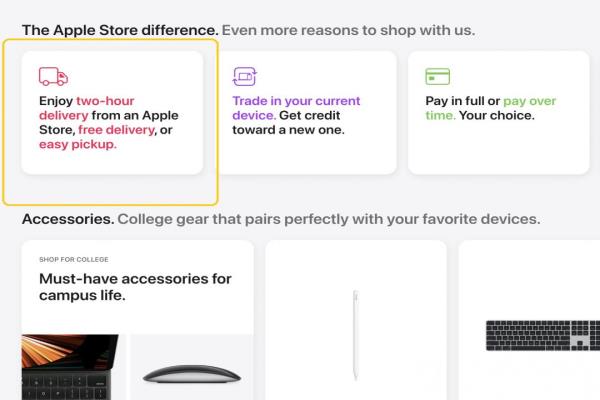Click the purple trade-in device icon

[x=245, y=77]
